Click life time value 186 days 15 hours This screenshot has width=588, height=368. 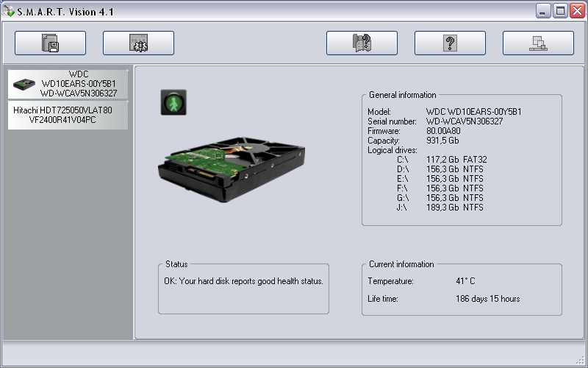(488, 299)
